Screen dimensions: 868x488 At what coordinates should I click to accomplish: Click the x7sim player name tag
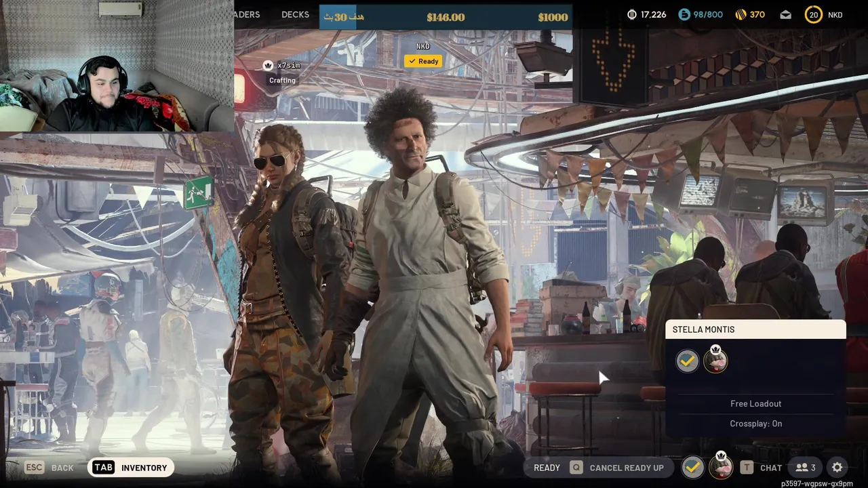(289, 65)
